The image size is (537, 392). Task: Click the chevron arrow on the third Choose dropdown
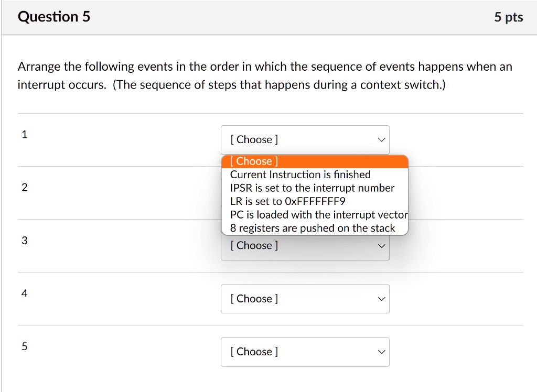coord(381,245)
